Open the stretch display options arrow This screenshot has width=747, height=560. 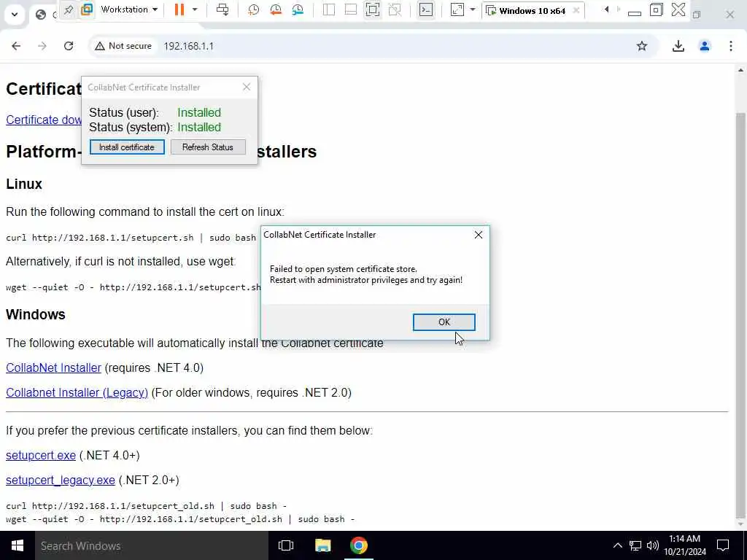coord(472,9)
